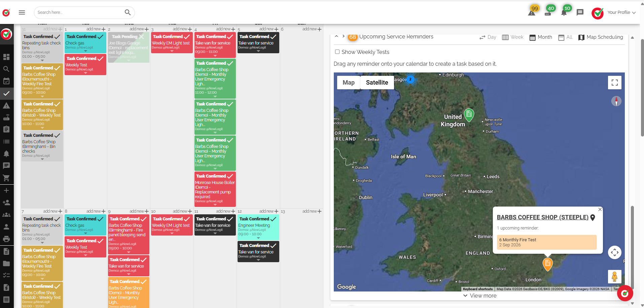Expand Engineer Meeting task on day 12
This screenshot has height=308, width=644.
pyautogui.click(x=258, y=238)
